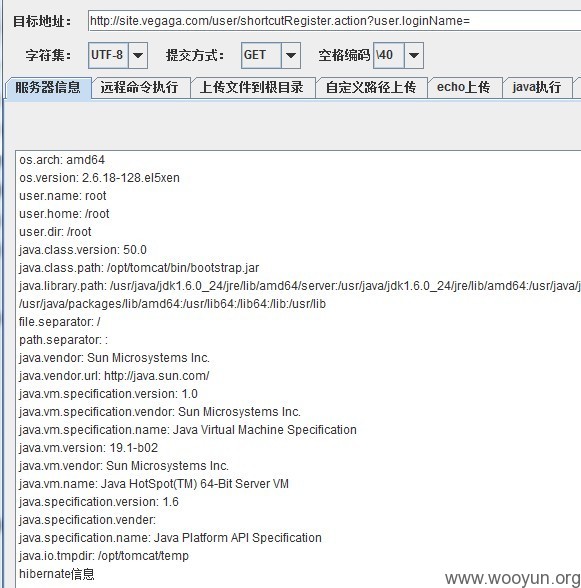Click the 字符集 label

click(48, 56)
